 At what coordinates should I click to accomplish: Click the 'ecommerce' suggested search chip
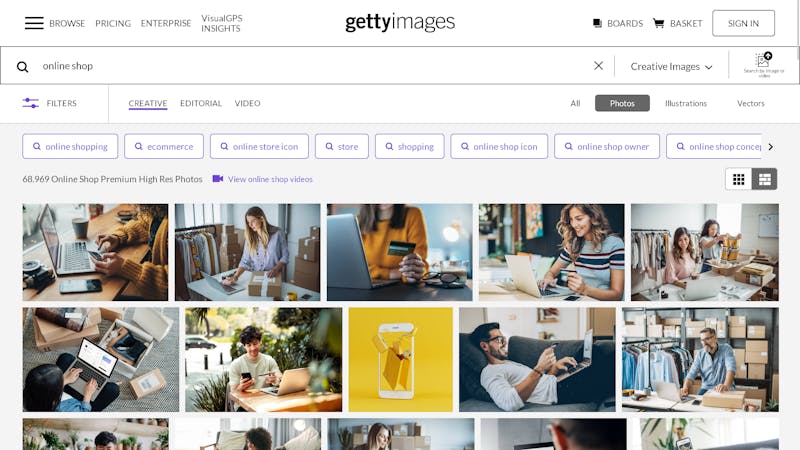click(164, 146)
